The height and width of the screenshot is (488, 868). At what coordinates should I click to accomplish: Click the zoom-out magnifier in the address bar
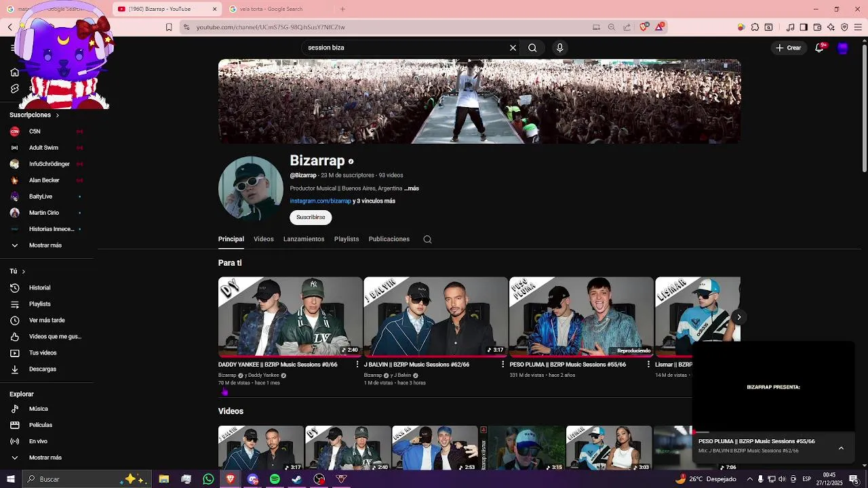point(611,27)
